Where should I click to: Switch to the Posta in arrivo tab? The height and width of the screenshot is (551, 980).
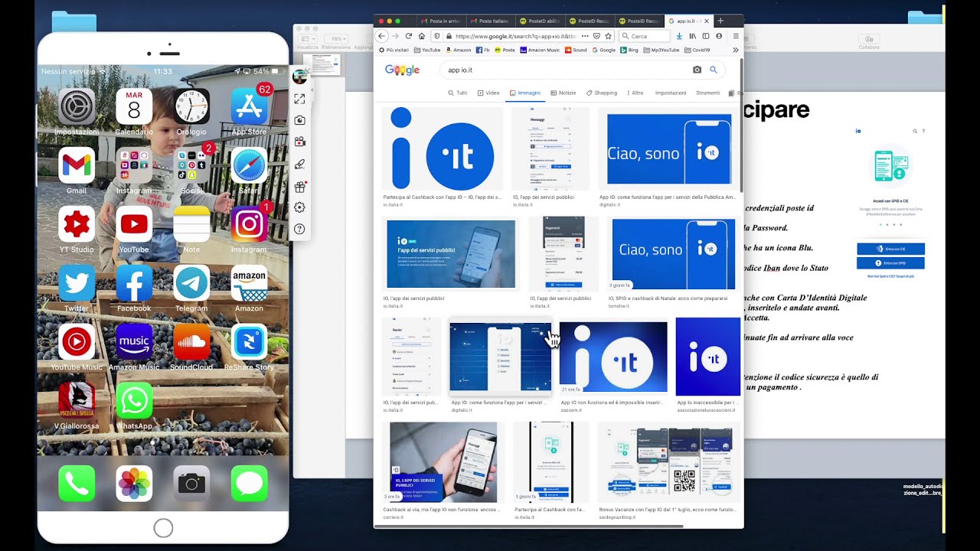(x=441, y=21)
